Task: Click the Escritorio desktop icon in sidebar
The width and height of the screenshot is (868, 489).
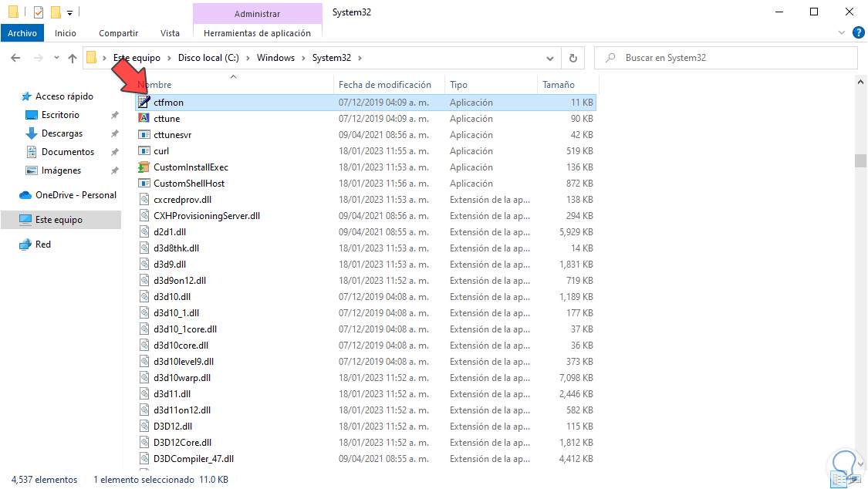Action: coord(32,115)
